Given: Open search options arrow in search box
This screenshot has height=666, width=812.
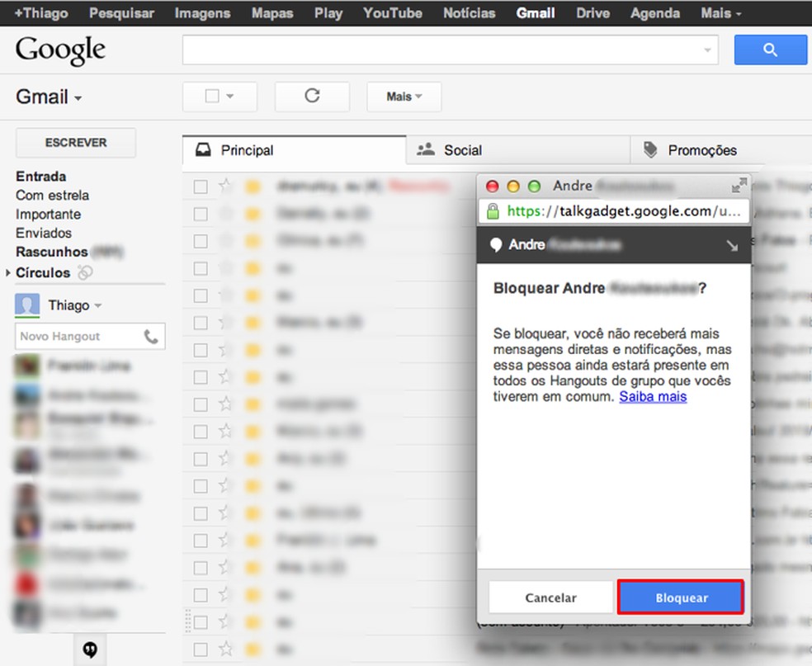Looking at the screenshot, I should [707, 50].
